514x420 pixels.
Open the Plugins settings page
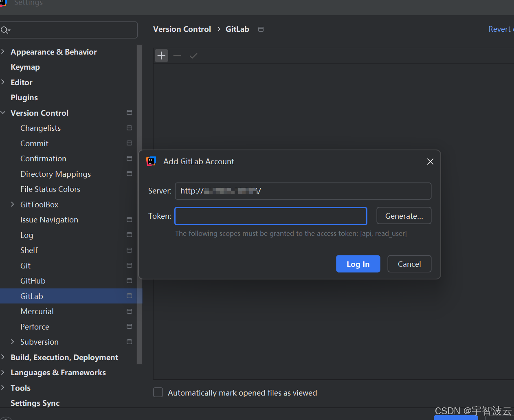pyautogui.click(x=24, y=98)
